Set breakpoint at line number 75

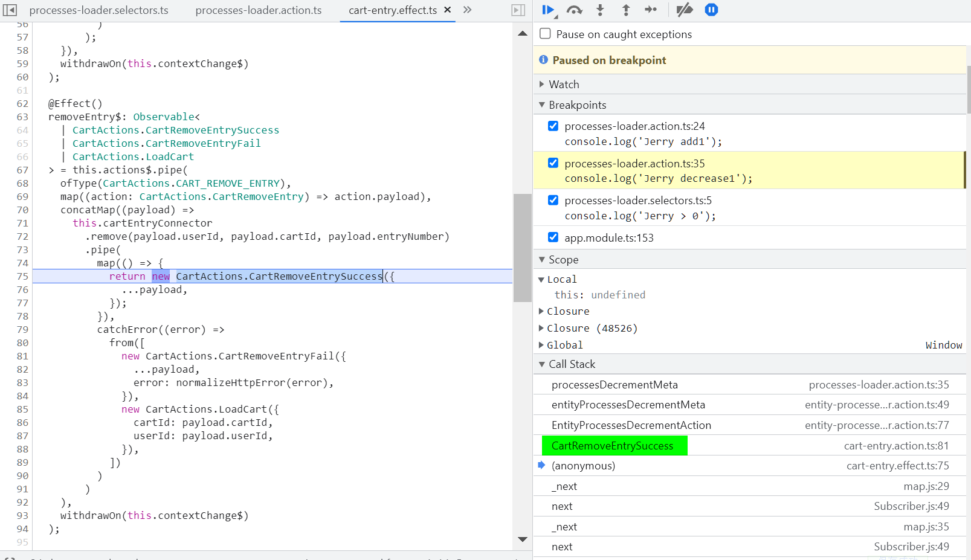22,276
